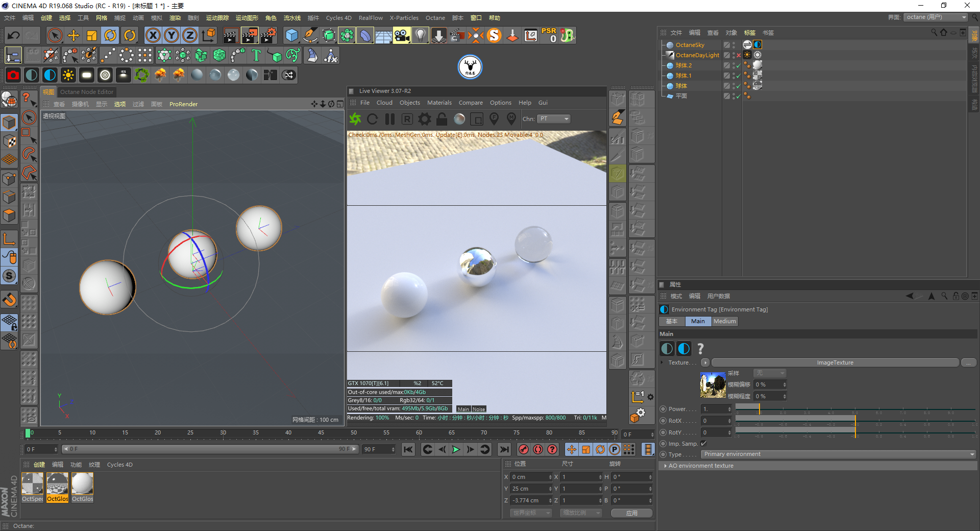Add Octane IES light icon
The image size is (980, 531).
click(x=123, y=75)
